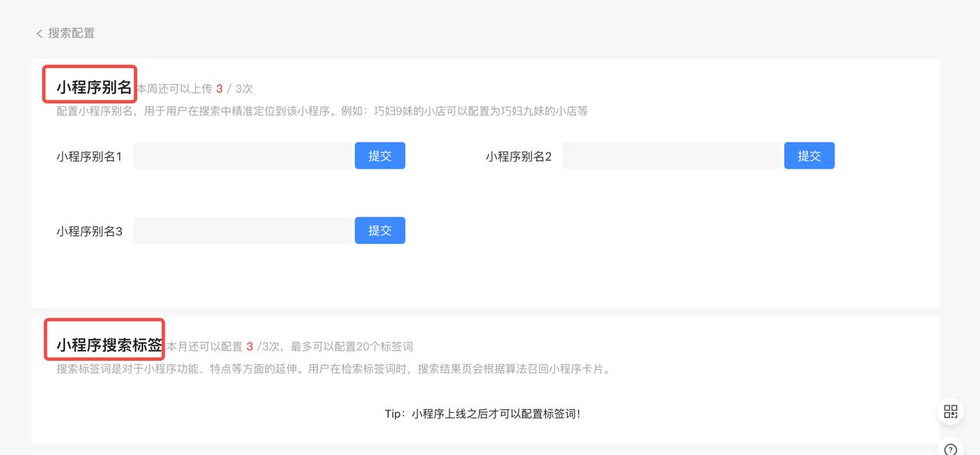
Task: Click the 本月还可以配置 remaining count text
Action: coord(290,346)
